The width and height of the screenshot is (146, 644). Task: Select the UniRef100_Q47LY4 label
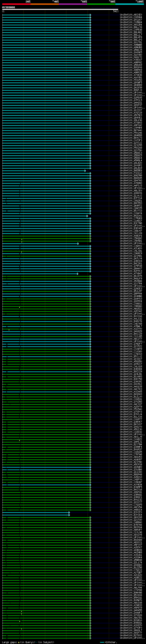click(x=131, y=259)
